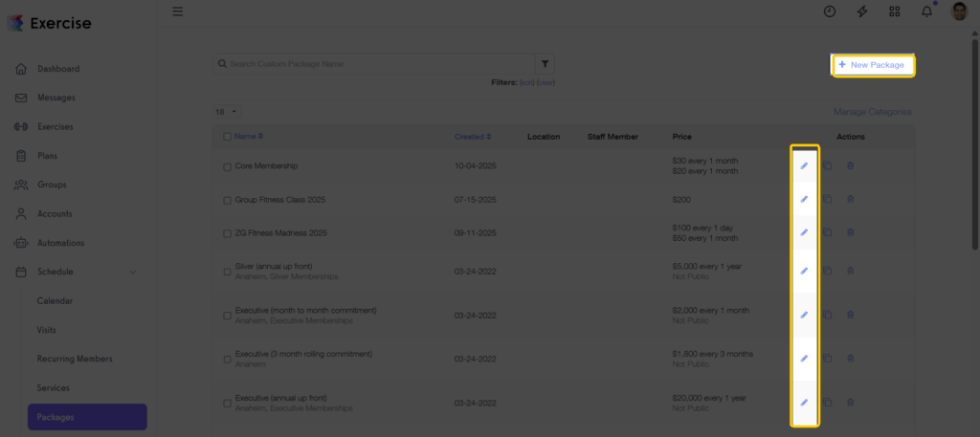Edit ZG Fitness Madness 2025 package
This screenshot has height=437, width=980.
coord(804,232)
